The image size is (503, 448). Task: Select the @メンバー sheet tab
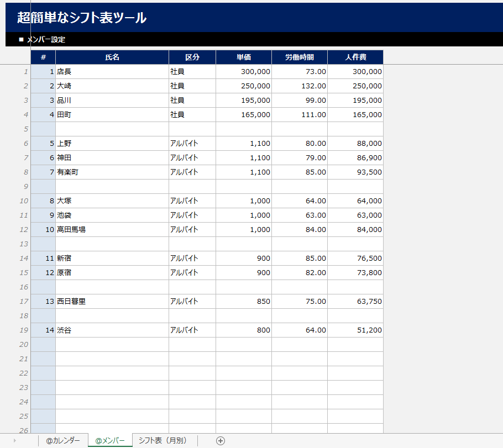(x=110, y=441)
